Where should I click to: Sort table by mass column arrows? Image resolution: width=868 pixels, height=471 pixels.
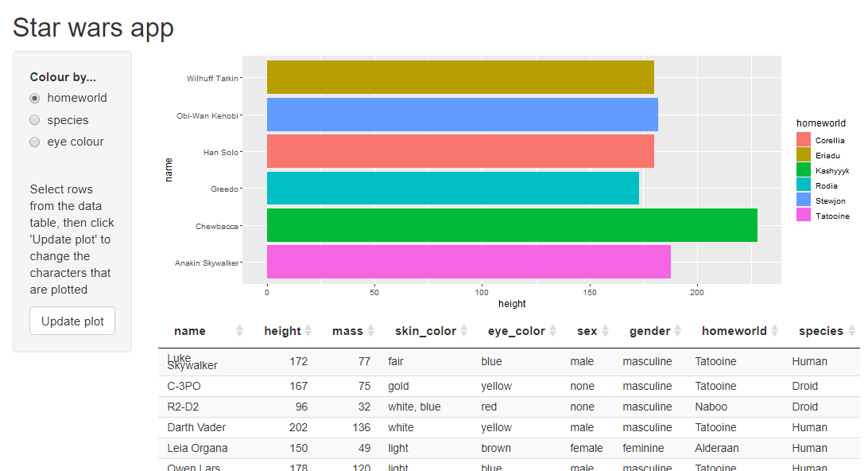[x=371, y=331]
